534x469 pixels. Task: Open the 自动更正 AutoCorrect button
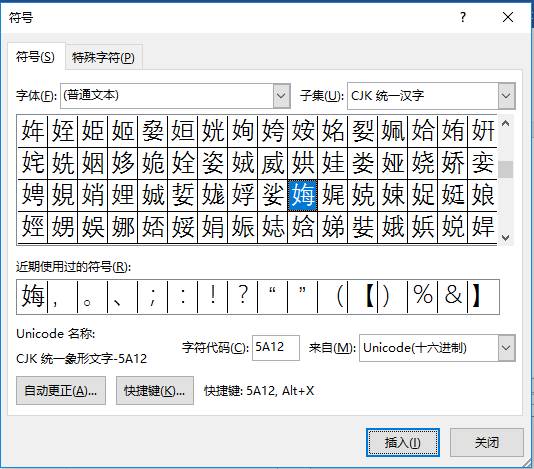[x=61, y=390]
